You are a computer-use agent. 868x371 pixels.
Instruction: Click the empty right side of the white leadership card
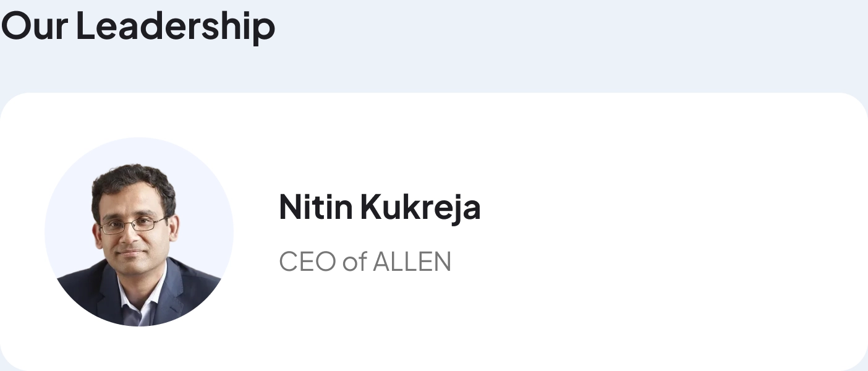(680, 232)
